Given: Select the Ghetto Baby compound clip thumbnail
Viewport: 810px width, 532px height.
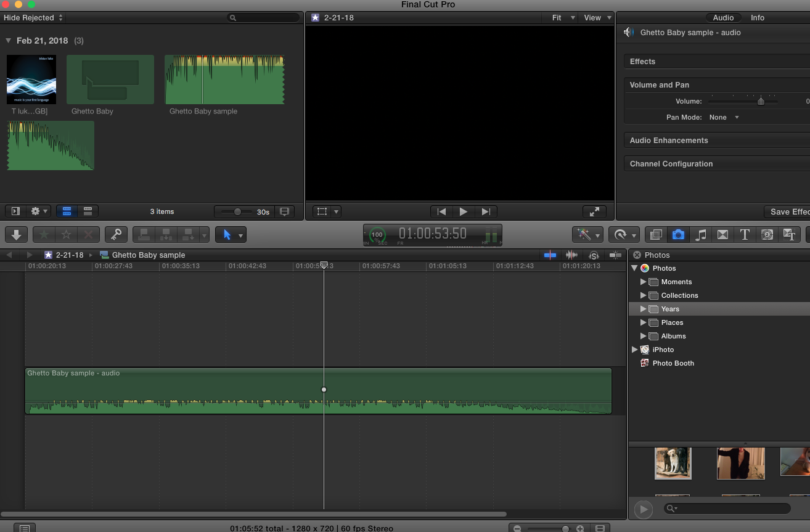Looking at the screenshot, I should coord(110,80).
